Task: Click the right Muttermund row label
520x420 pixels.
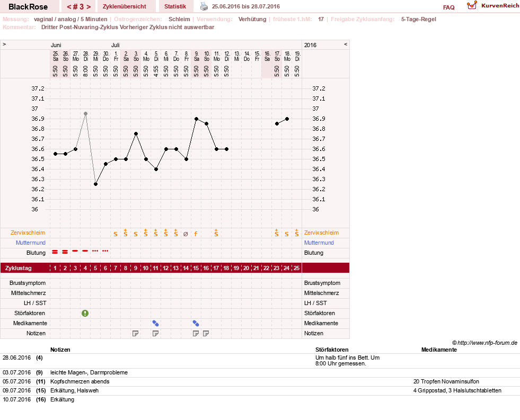Action: [319, 243]
